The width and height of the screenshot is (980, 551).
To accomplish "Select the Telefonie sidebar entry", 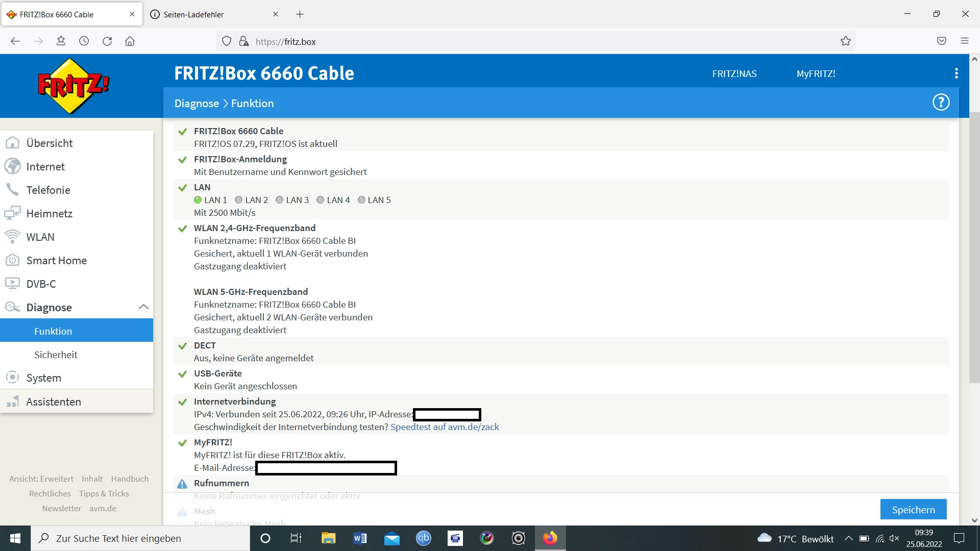I will 48,190.
